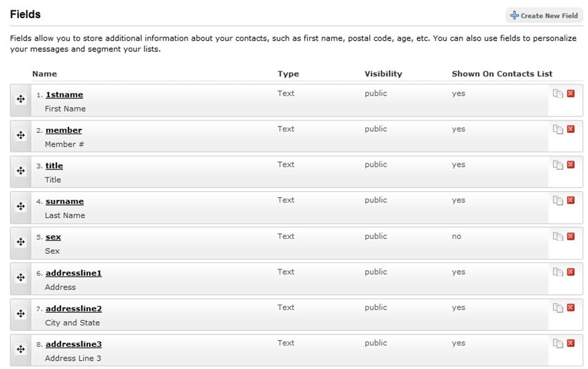Delete the 1stname field
The width and height of the screenshot is (588, 369).
571,93
